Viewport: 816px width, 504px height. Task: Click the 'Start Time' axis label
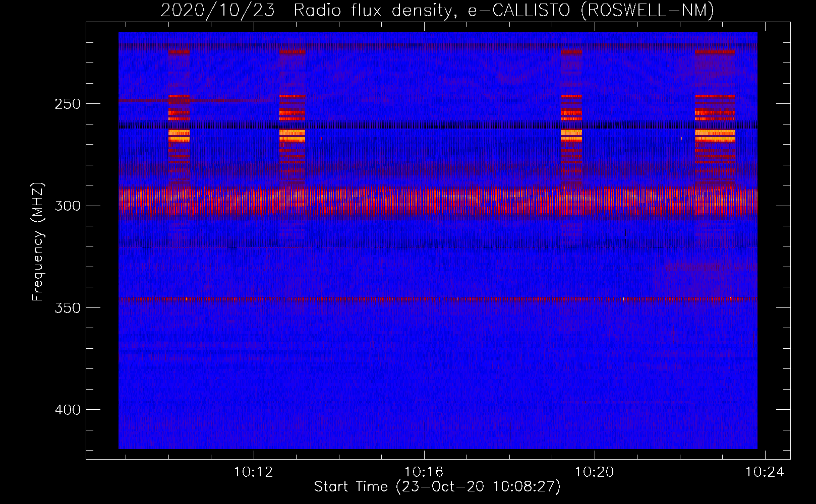click(x=437, y=487)
